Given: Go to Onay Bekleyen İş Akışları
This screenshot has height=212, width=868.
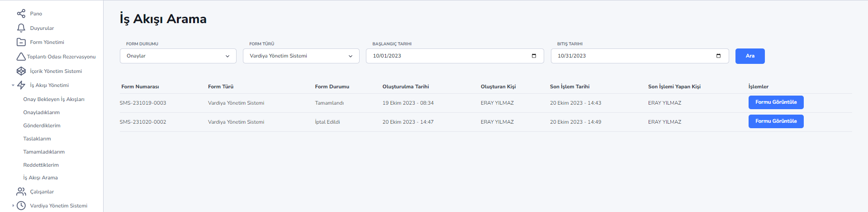Looking at the screenshot, I should (x=54, y=99).
